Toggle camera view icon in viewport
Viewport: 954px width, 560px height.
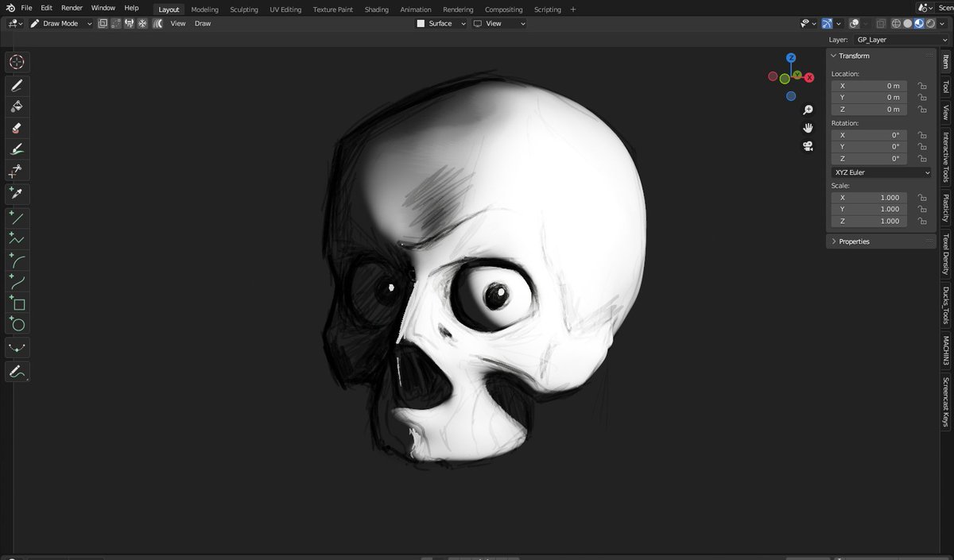click(808, 146)
